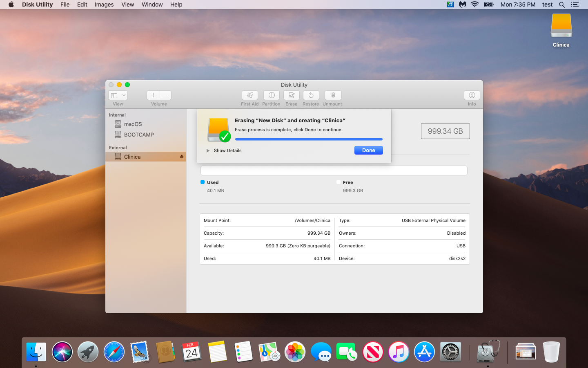The image size is (588, 368).
Task: Click the 999.34 GB capacity box
Action: click(445, 131)
